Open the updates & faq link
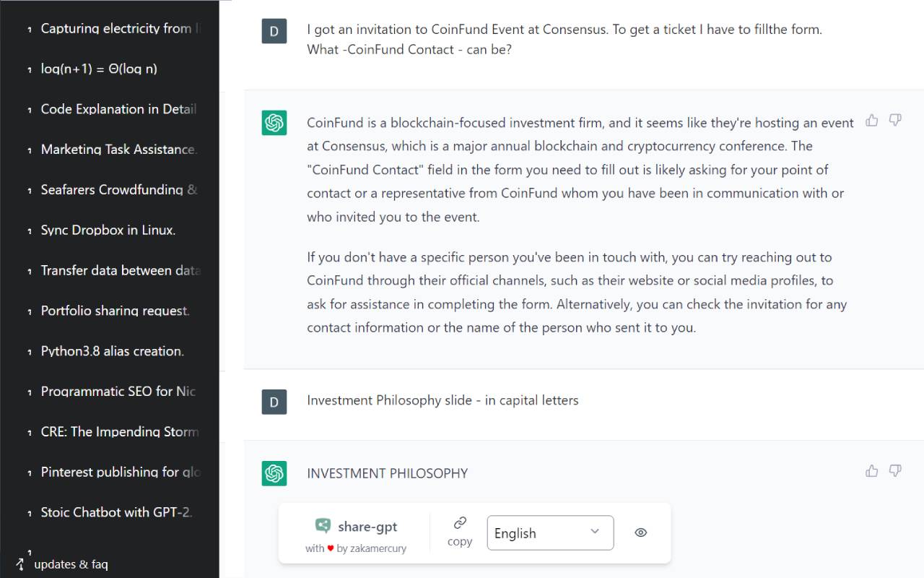924x578 pixels. tap(71, 564)
